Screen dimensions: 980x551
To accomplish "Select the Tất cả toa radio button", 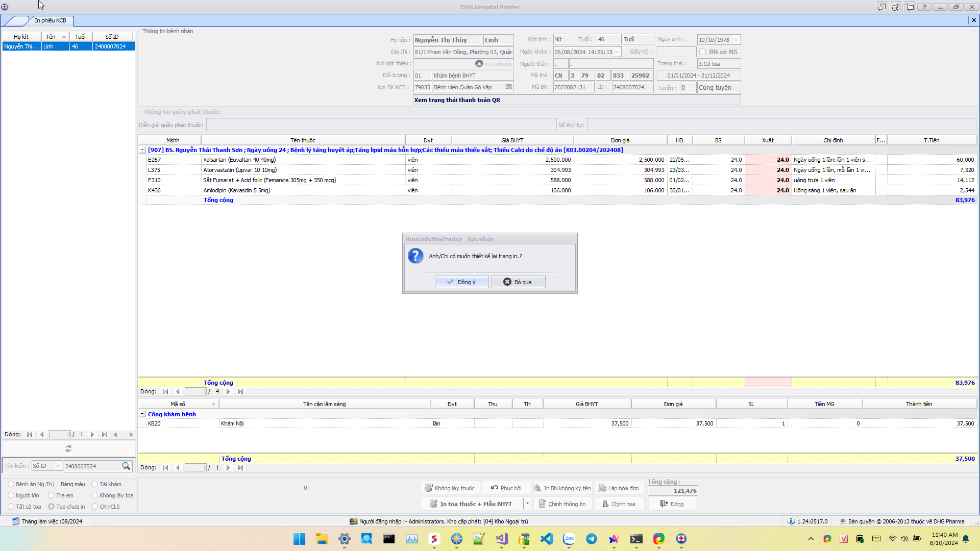I will (x=11, y=507).
